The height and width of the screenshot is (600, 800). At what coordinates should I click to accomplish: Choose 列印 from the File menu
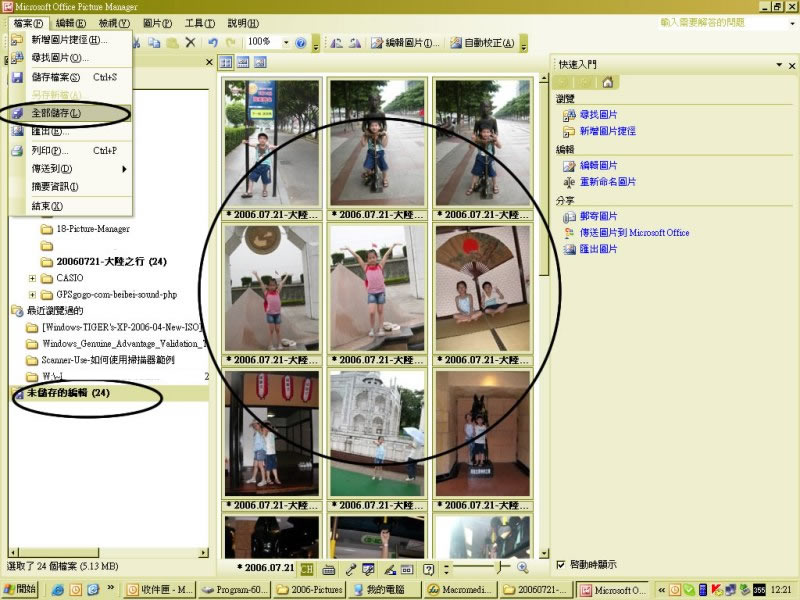coord(70,151)
